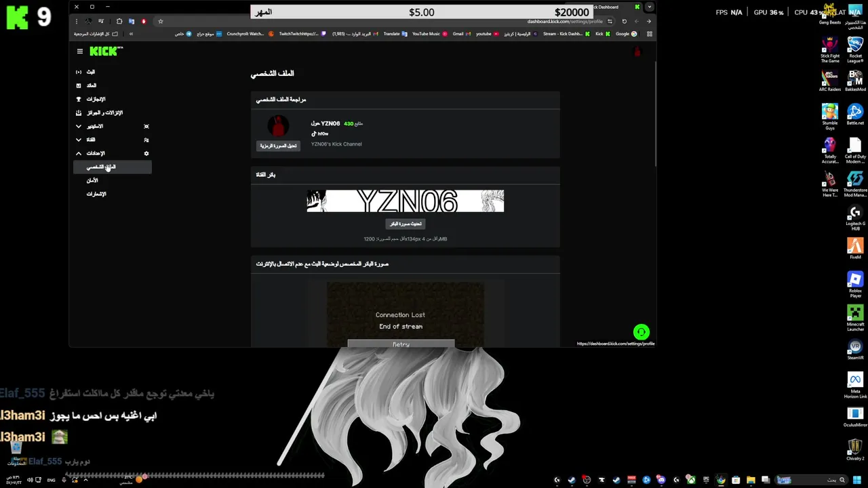
Task: Open Stumble Guys desktop icon
Action: [x=830, y=115]
